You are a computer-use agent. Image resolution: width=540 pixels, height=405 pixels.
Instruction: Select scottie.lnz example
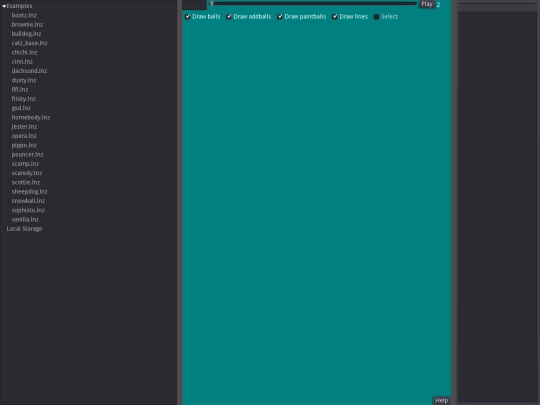[x=26, y=183]
